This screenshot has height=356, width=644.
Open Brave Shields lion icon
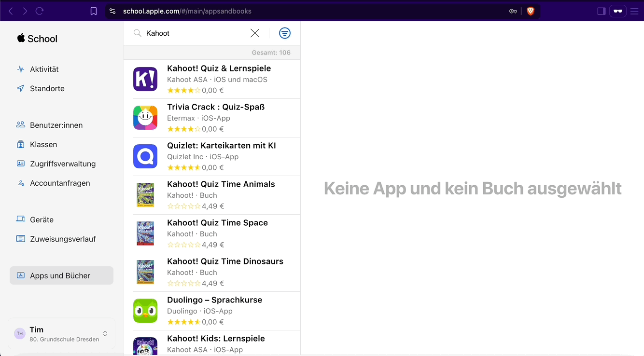point(531,11)
